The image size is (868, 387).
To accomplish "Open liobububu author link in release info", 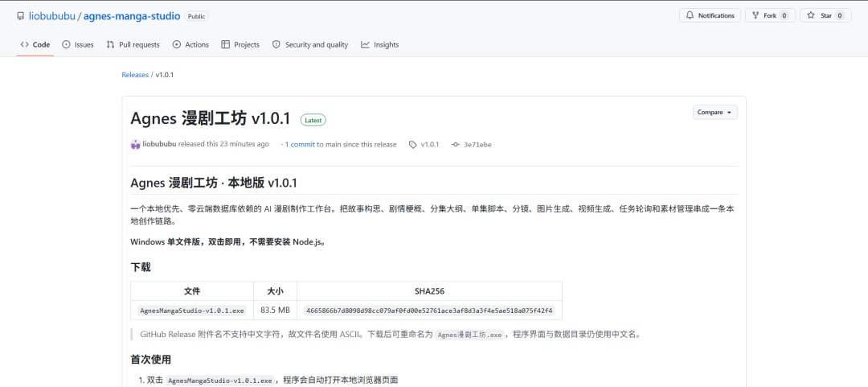I will click(x=159, y=144).
